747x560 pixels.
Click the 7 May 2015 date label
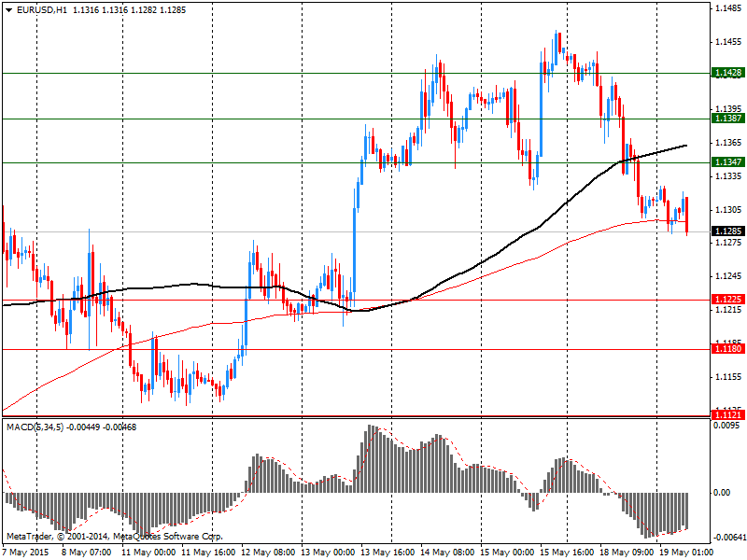coord(27,553)
